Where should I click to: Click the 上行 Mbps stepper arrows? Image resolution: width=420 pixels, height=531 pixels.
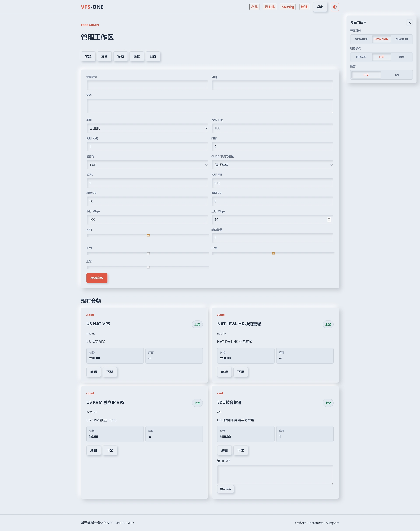[x=329, y=220]
